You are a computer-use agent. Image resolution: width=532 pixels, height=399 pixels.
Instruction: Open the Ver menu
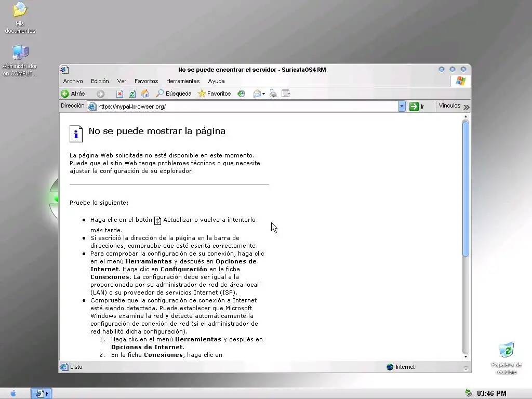[x=122, y=81]
